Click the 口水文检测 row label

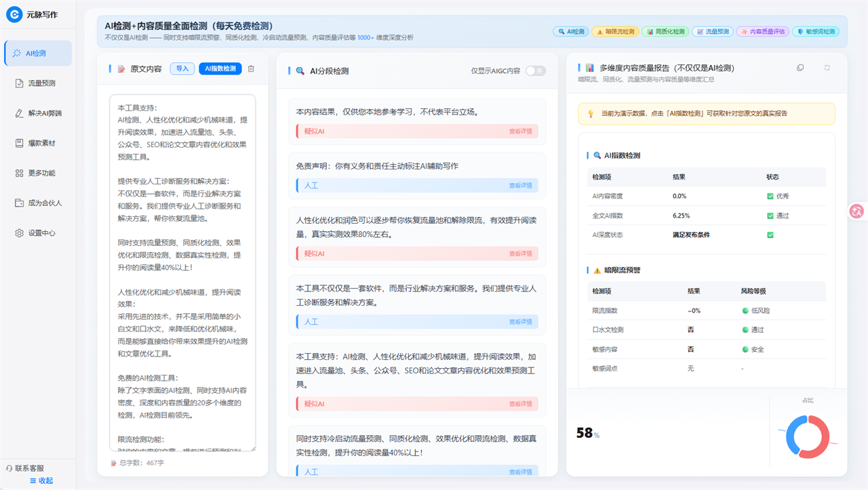click(608, 330)
